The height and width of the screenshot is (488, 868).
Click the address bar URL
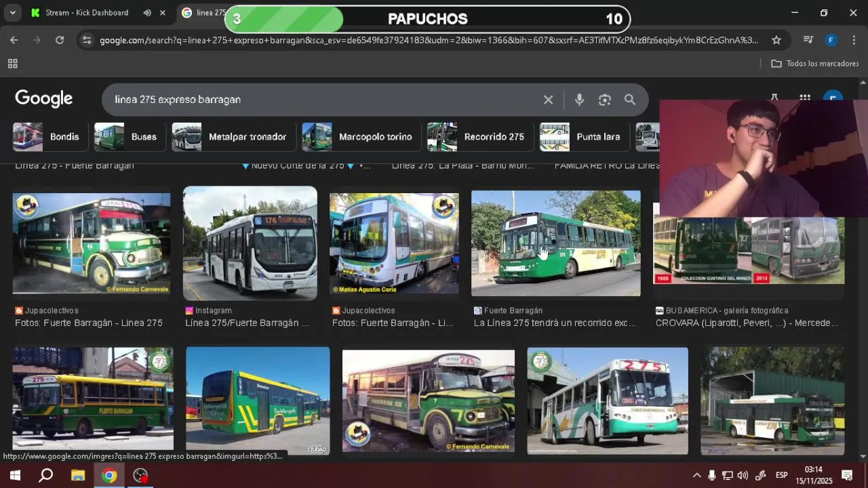pyautogui.click(x=429, y=40)
